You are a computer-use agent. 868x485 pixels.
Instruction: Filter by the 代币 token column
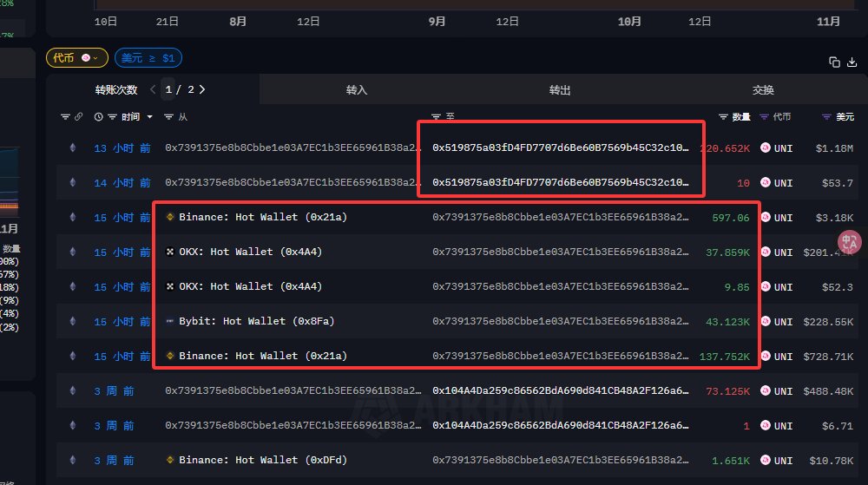(x=764, y=116)
